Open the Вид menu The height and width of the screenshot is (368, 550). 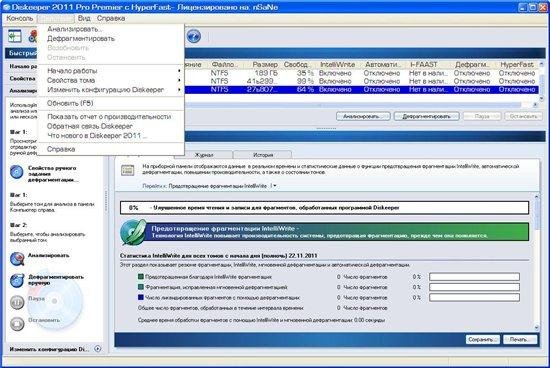(x=84, y=18)
